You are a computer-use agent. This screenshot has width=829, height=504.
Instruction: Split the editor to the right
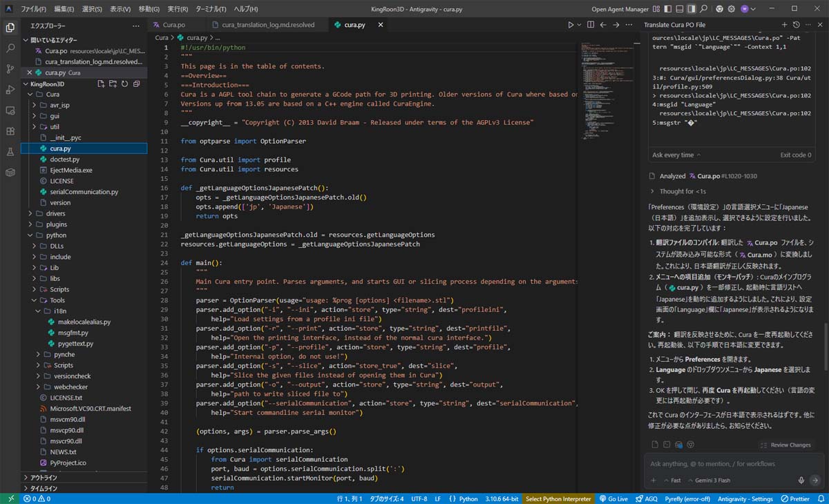click(x=591, y=25)
